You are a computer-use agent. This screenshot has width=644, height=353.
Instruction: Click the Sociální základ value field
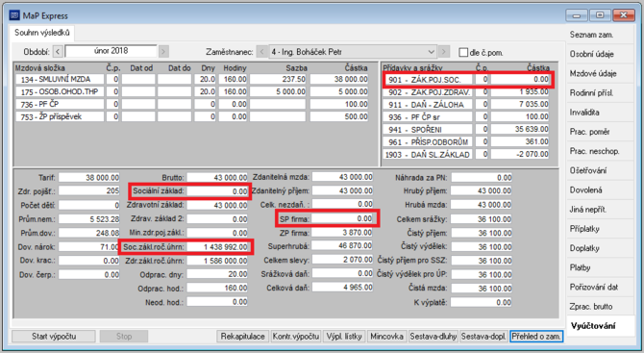tap(217, 191)
